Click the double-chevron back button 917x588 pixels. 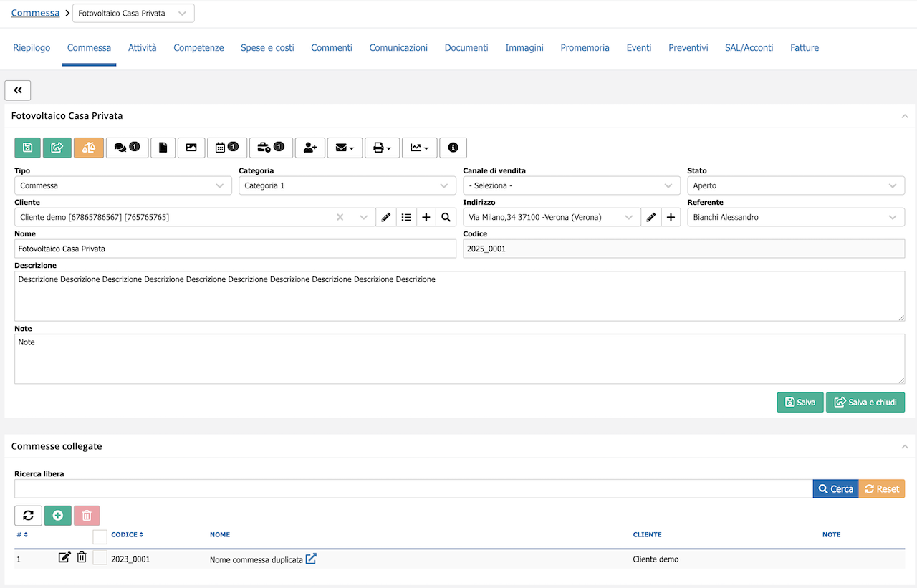coord(18,90)
